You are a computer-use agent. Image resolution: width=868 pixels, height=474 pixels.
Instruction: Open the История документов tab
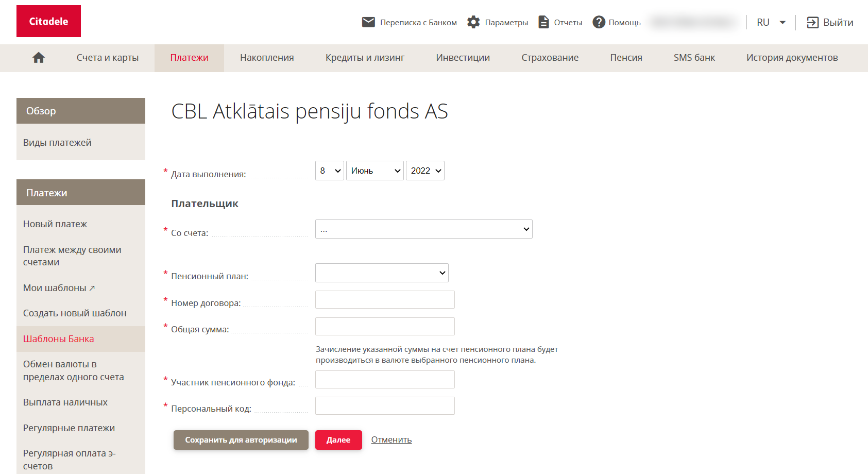792,58
